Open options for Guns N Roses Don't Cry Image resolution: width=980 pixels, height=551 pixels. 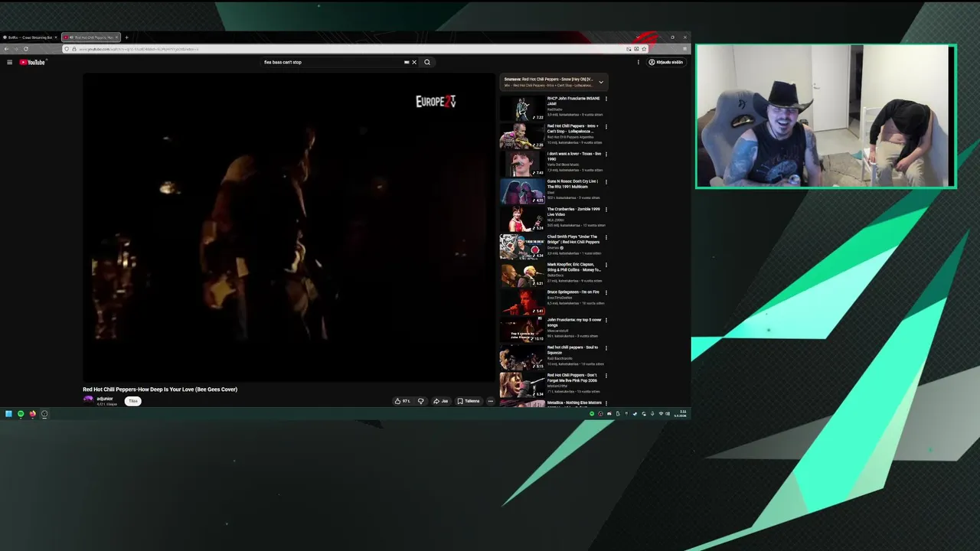point(606,182)
